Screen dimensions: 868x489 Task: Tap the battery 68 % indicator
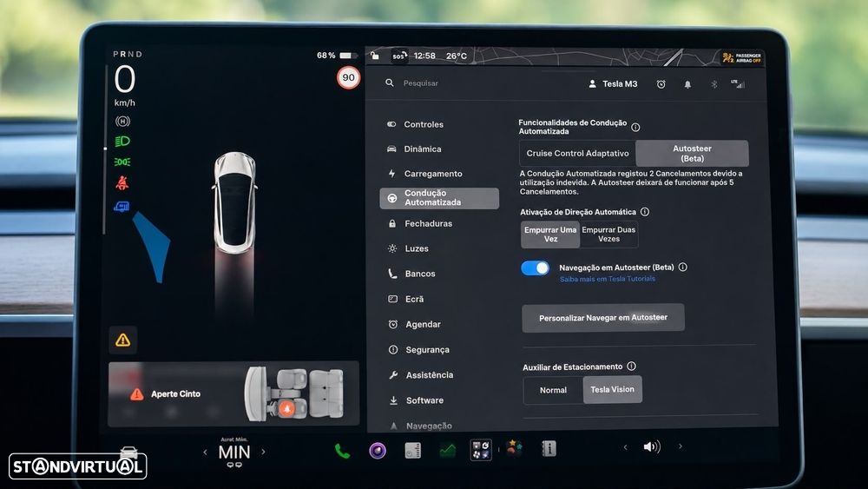[335, 56]
